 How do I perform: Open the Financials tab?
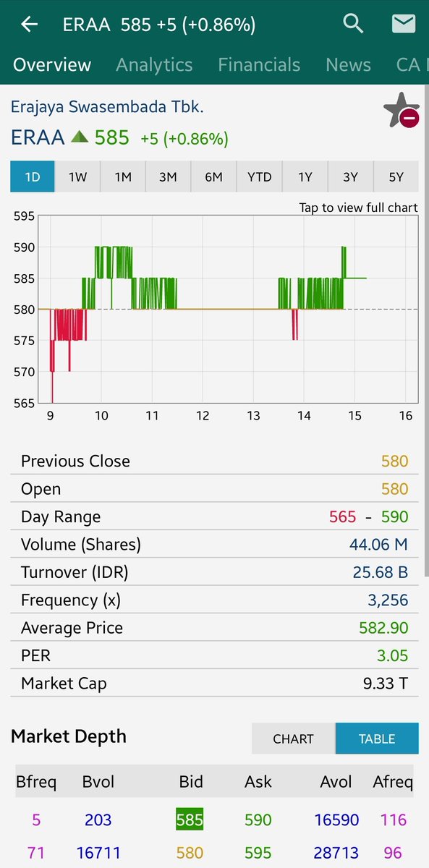pyautogui.click(x=259, y=64)
